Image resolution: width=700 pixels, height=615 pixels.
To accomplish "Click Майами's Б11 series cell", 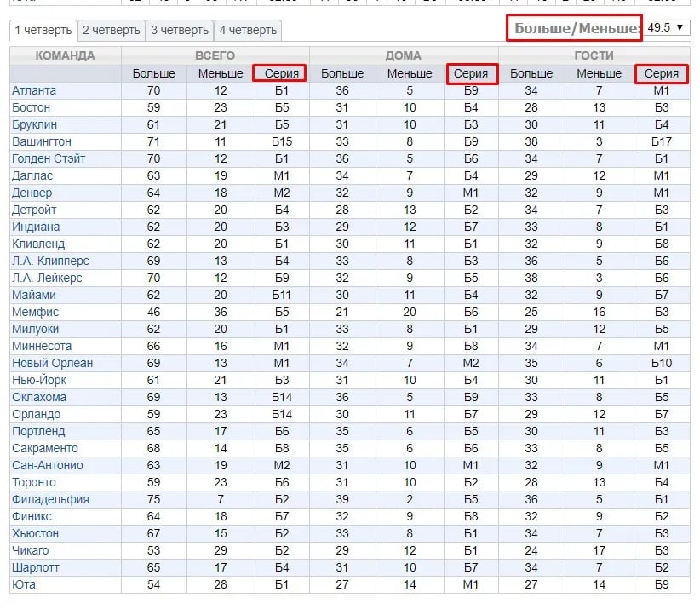I will click(x=282, y=295).
